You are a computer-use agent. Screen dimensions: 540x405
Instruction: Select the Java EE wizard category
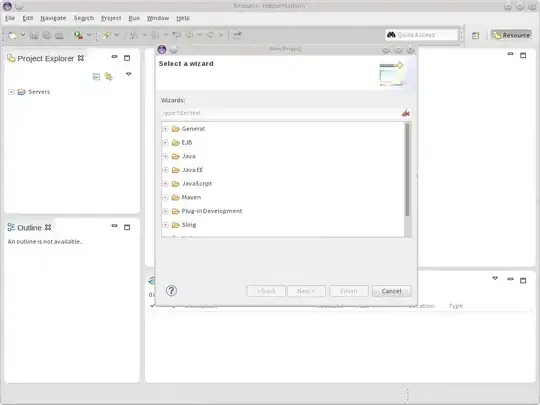tap(192, 170)
